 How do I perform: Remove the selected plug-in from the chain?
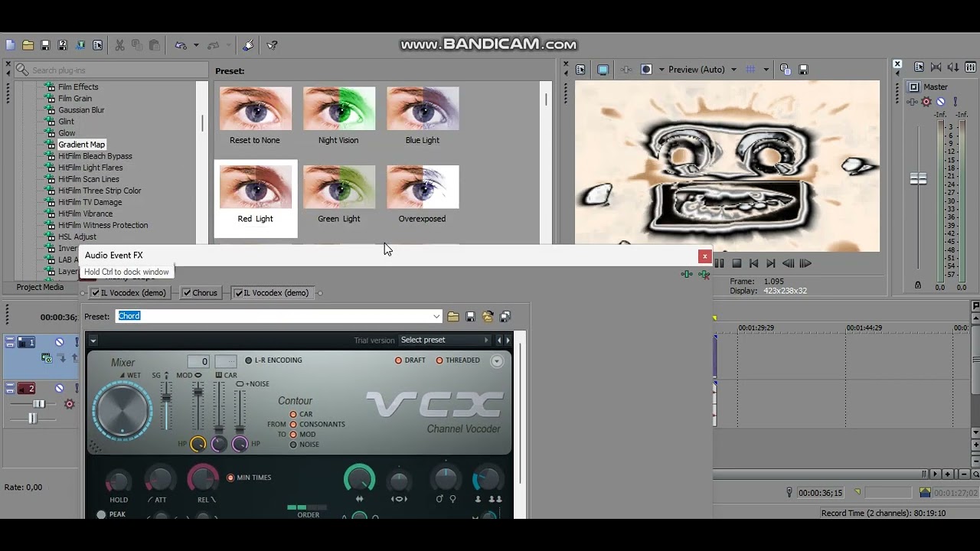704,274
